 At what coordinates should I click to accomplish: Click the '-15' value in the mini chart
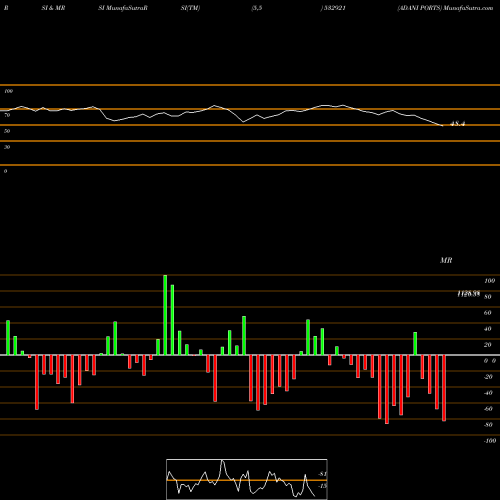[x=322, y=486]
